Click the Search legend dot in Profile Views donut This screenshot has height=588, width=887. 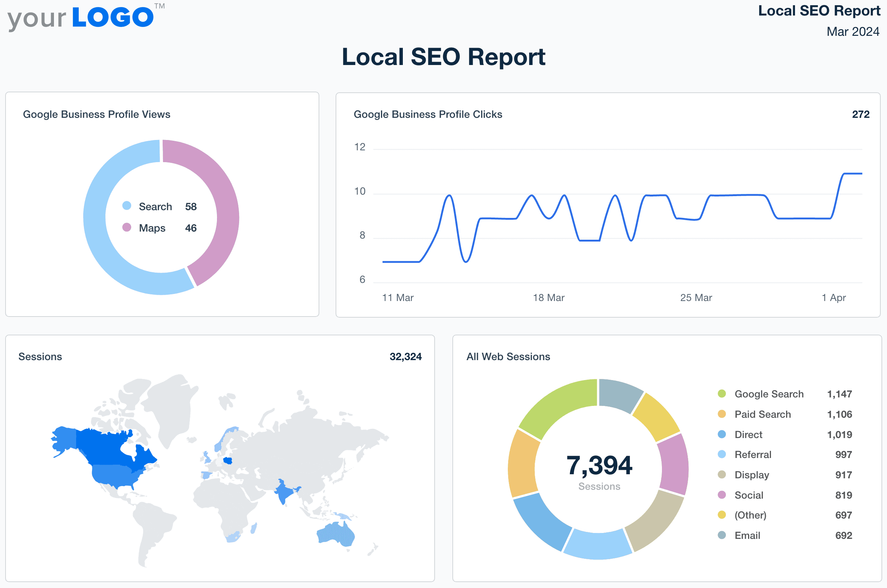(x=127, y=205)
